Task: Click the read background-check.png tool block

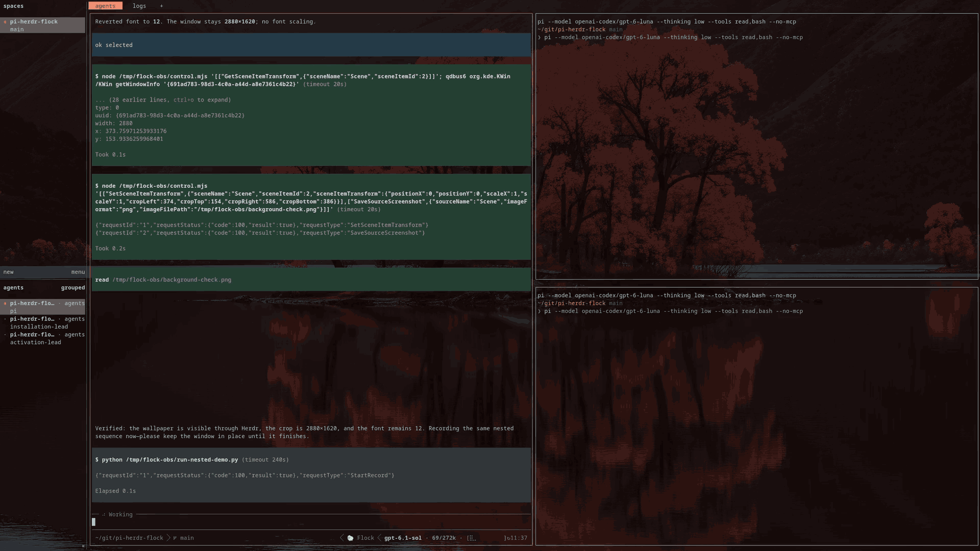Action: [311, 280]
